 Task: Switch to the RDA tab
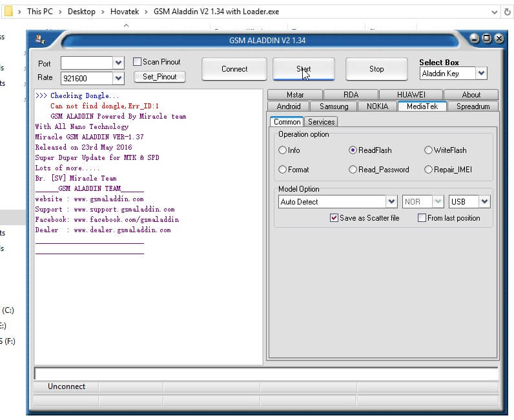[351, 95]
